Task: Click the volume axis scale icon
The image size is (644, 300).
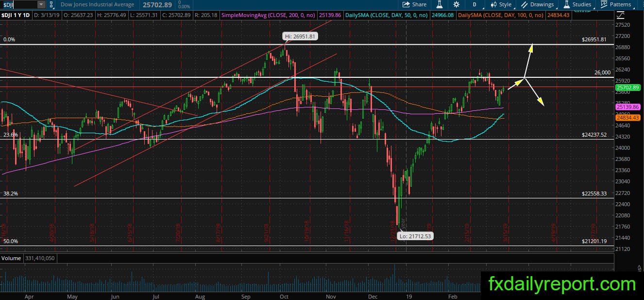Action: (639, 267)
